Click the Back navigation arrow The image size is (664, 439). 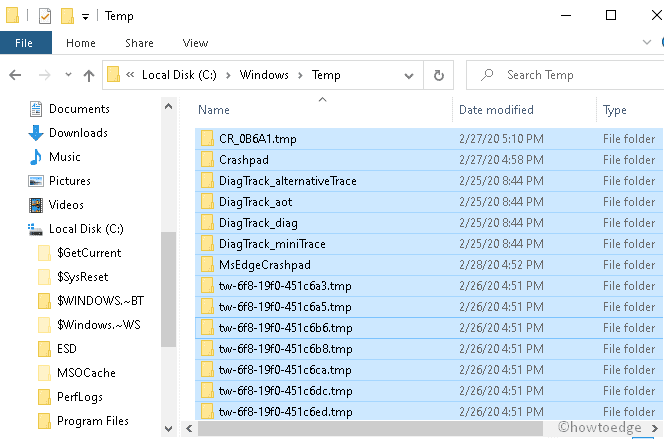tap(15, 75)
